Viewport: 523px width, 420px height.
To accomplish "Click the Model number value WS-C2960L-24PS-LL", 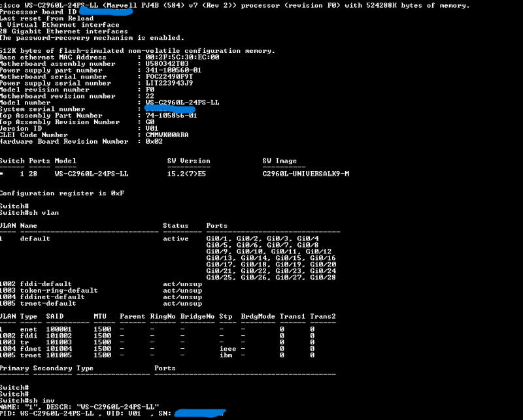I will (x=182, y=103).
